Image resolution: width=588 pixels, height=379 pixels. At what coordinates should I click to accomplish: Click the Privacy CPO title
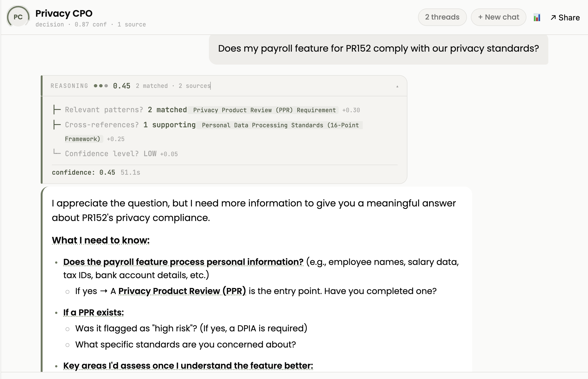pos(64,13)
